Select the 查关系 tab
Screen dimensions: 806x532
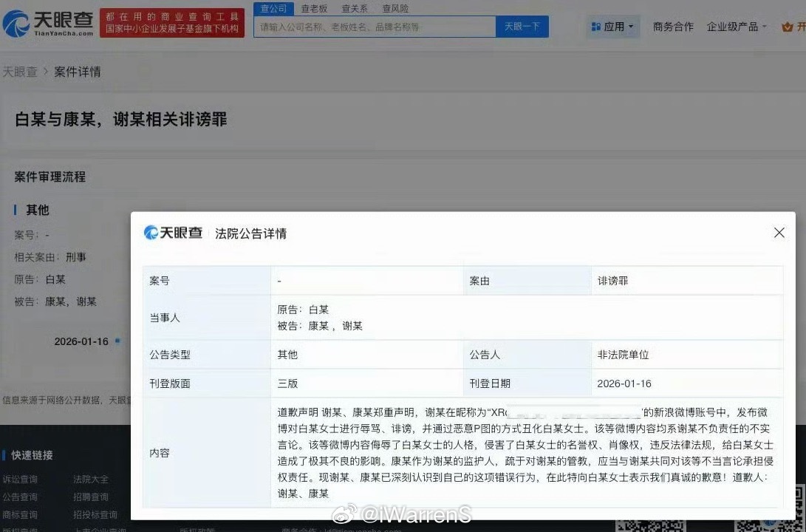[354, 9]
